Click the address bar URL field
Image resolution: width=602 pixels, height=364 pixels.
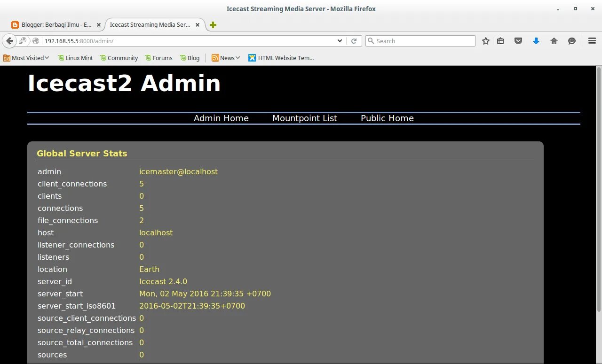click(188, 41)
